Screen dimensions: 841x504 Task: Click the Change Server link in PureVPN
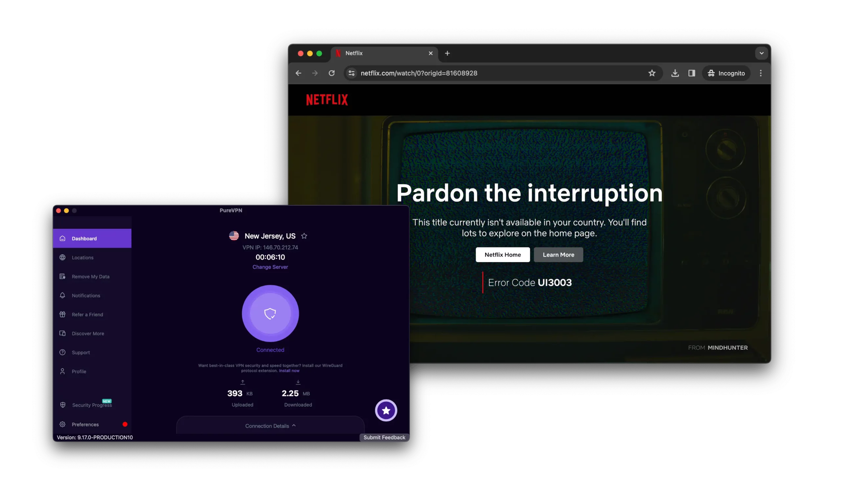point(270,266)
